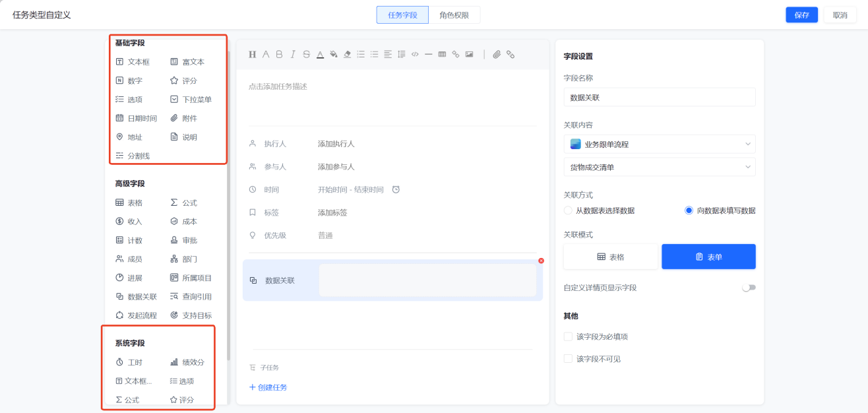
Task: Remove the 数据关联 field with red X
Action: pyautogui.click(x=542, y=261)
